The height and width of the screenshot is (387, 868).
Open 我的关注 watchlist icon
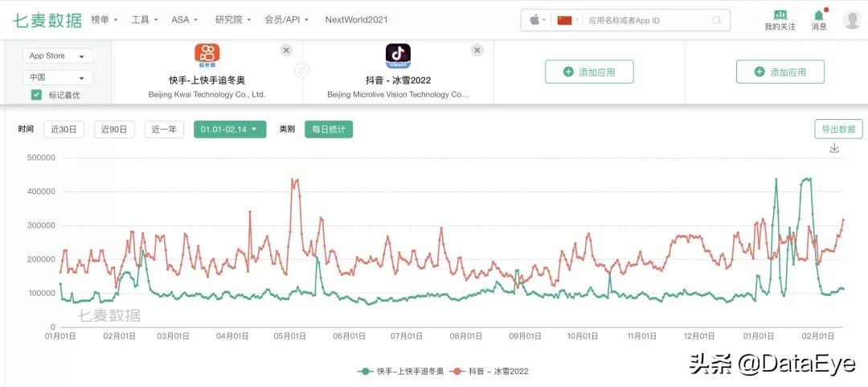780,20
